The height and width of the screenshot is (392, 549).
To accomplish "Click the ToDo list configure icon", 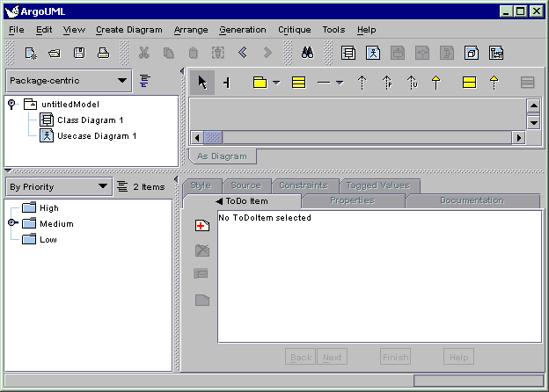I will 122,186.
